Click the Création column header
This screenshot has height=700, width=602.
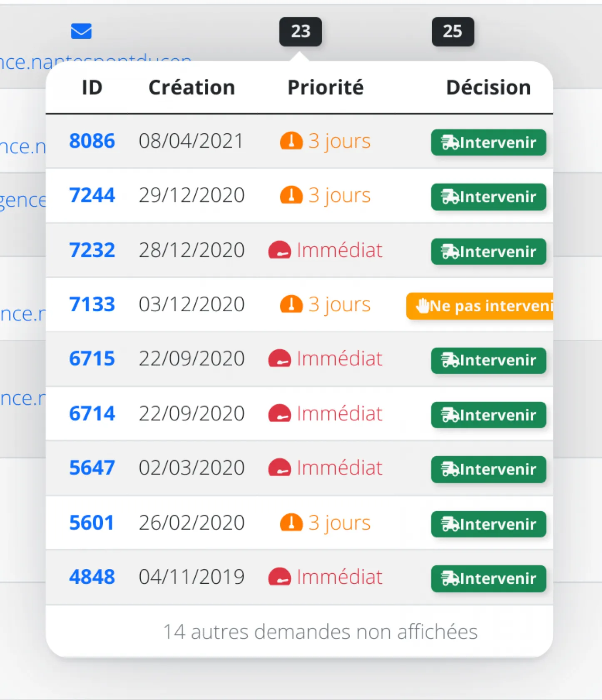[192, 87]
